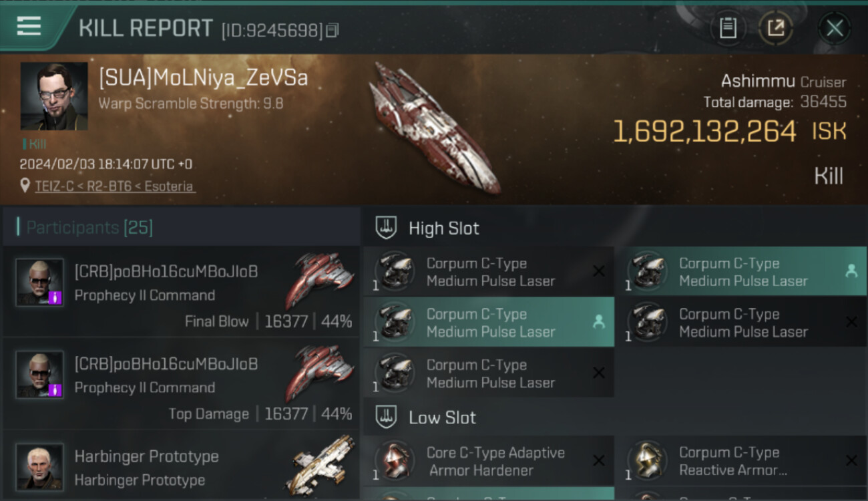
Task: Close the Kill Report window
Action: 835,28
